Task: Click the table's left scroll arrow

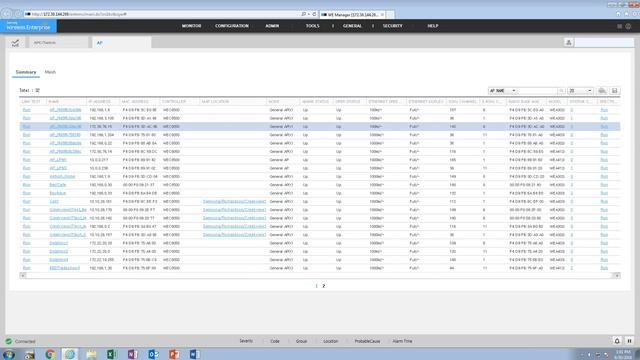Action: pos(22,276)
